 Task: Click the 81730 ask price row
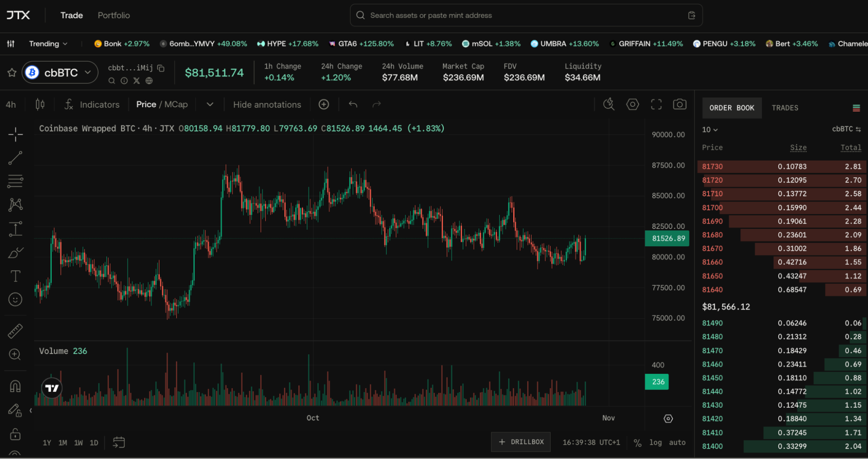pyautogui.click(x=782, y=166)
